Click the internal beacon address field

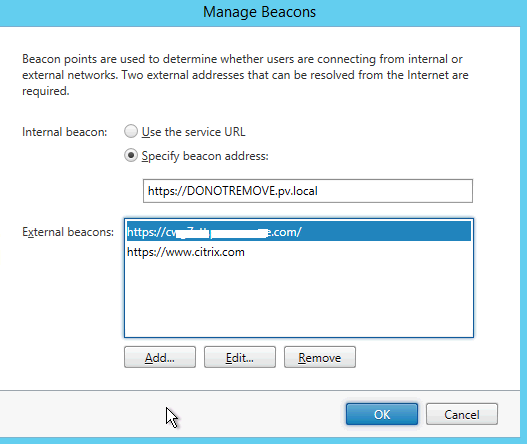point(308,191)
